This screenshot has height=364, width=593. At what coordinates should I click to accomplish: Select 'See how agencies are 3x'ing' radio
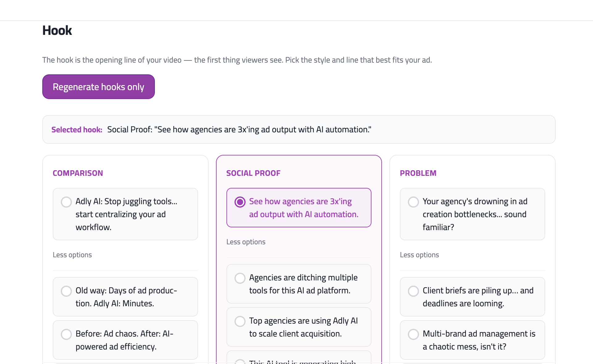coord(240,202)
